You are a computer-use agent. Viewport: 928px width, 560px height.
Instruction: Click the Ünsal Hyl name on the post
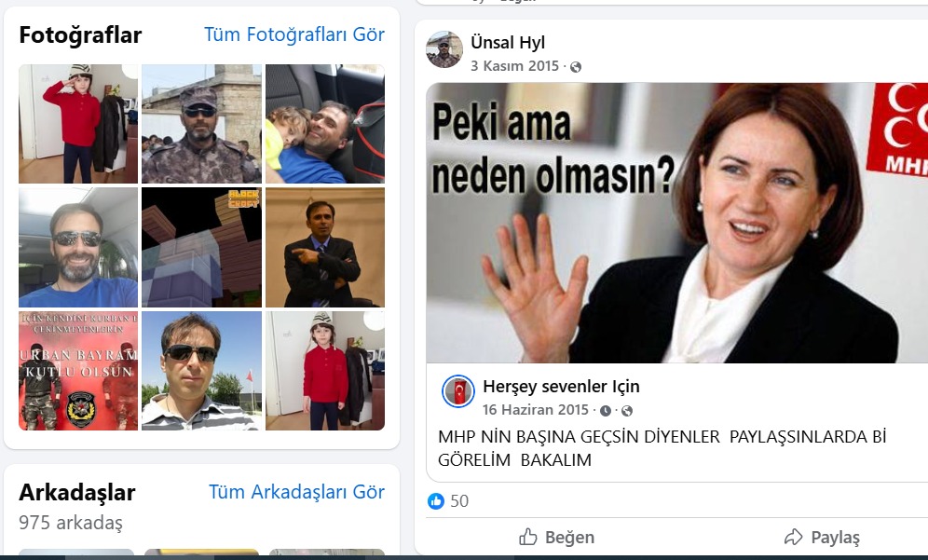point(508,42)
